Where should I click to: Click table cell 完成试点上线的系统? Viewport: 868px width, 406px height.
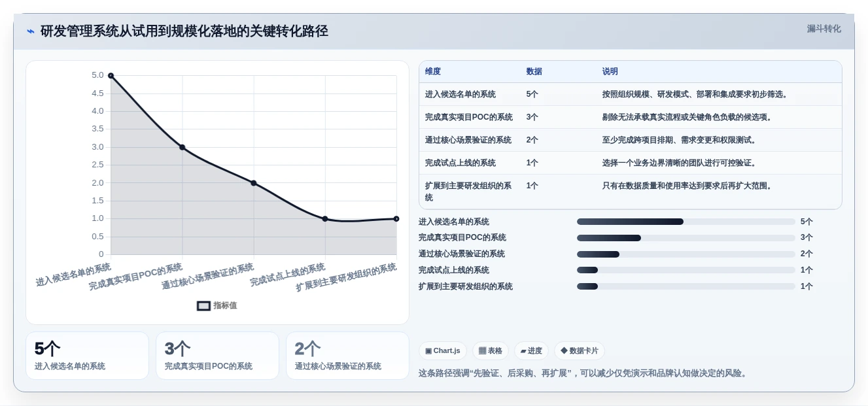[x=460, y=163]
